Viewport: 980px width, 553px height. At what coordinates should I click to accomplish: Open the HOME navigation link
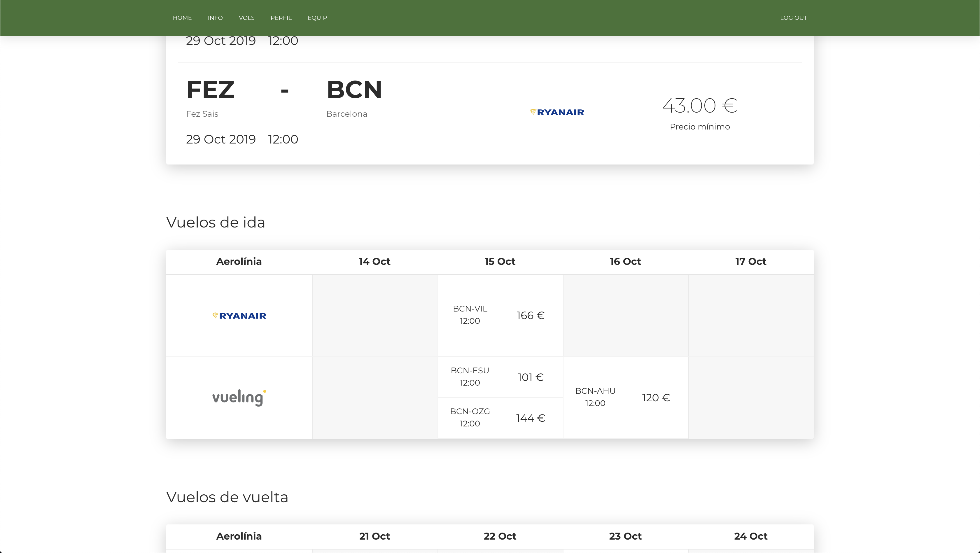click(x=182, y=18)
